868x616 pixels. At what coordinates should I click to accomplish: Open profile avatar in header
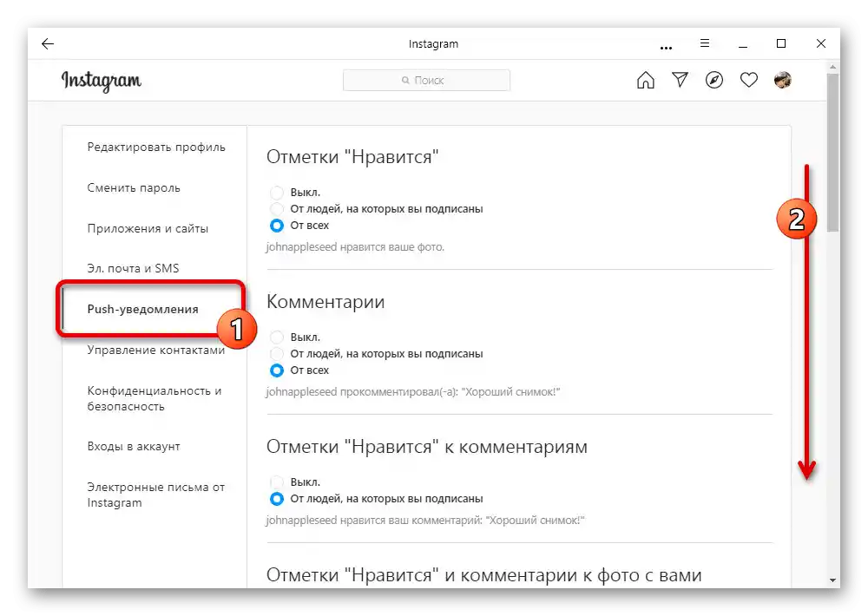click(782, 81)
